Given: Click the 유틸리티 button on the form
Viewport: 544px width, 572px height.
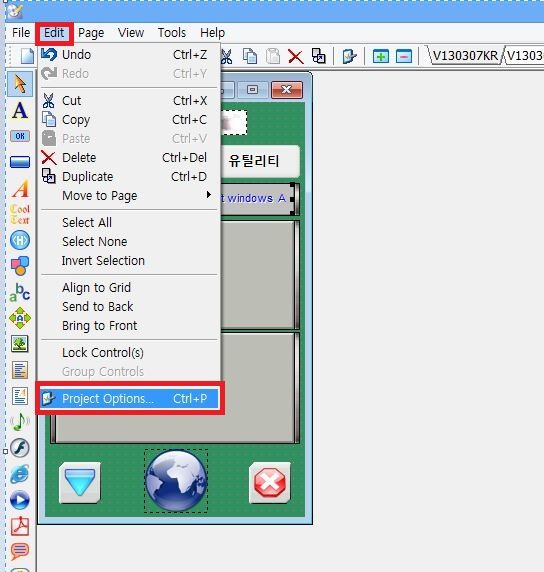Looking at the screenshot, I should point(260,161).
